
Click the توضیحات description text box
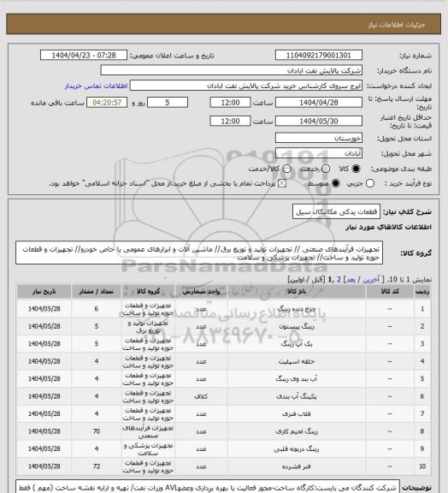[208, 486]
